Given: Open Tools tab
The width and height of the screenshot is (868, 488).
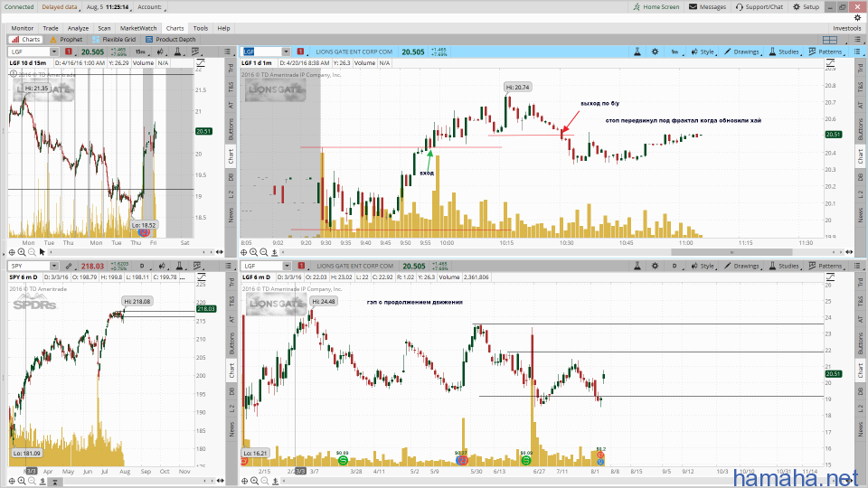Looking at the screenshot, I should coord(201,28).
